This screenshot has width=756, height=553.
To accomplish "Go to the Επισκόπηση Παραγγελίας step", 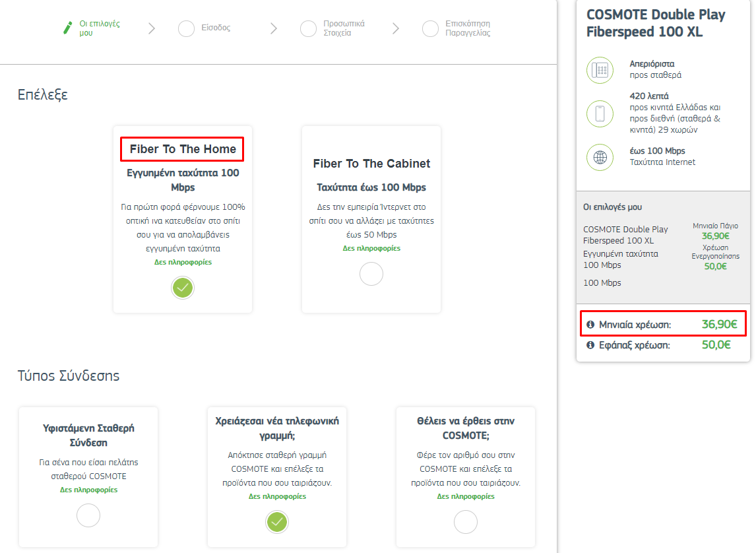I will click(468, 28).
